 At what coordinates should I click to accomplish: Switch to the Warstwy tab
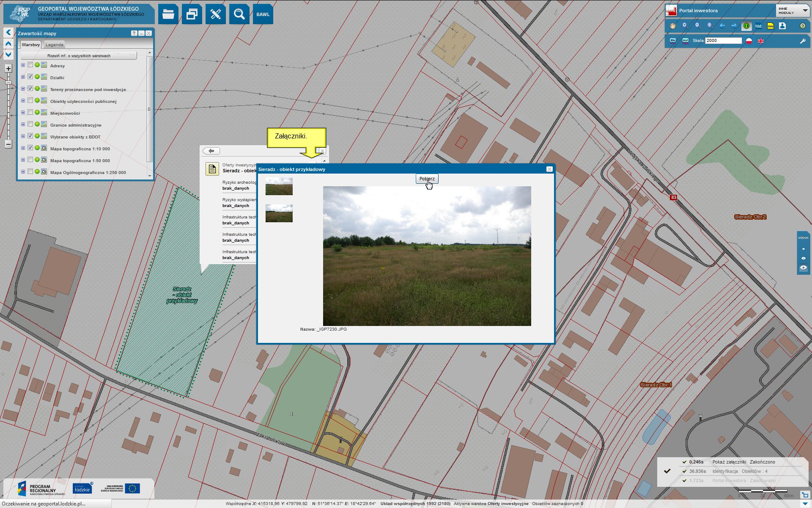click(x=30, y=44)
